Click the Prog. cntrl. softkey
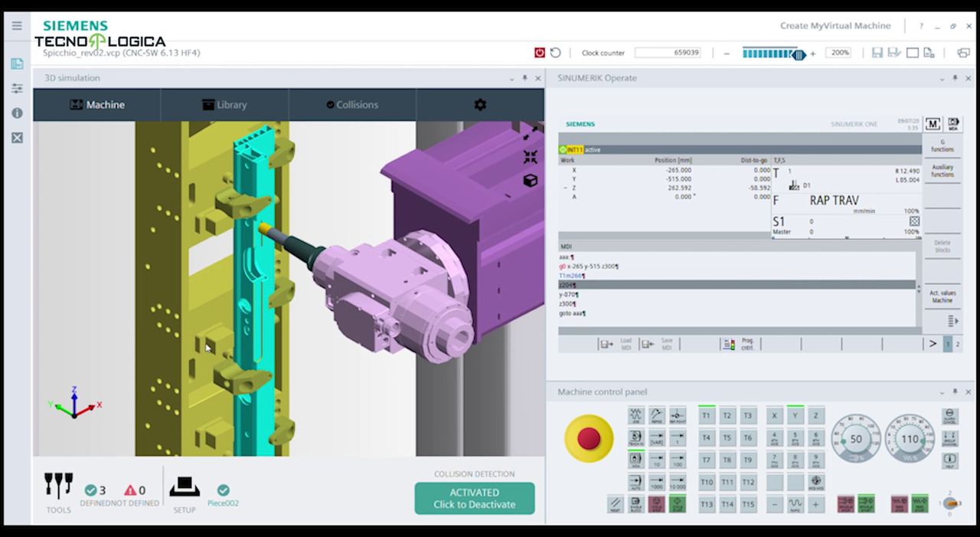The height and width of the screenshot is (537, 980). (x=740, y=345)
